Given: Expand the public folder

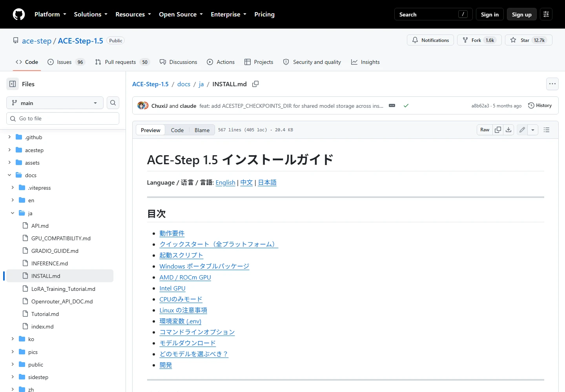Looking at the screenshot, I should point(13,365).
